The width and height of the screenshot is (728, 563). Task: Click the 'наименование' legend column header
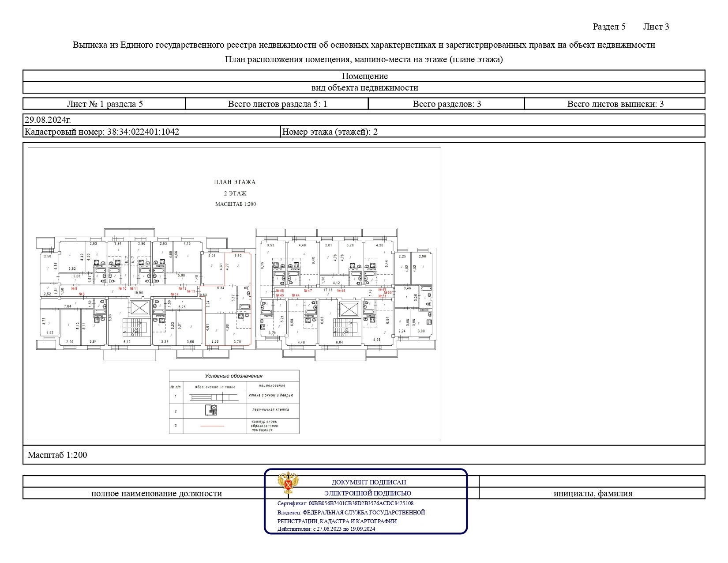coord(272,386)
